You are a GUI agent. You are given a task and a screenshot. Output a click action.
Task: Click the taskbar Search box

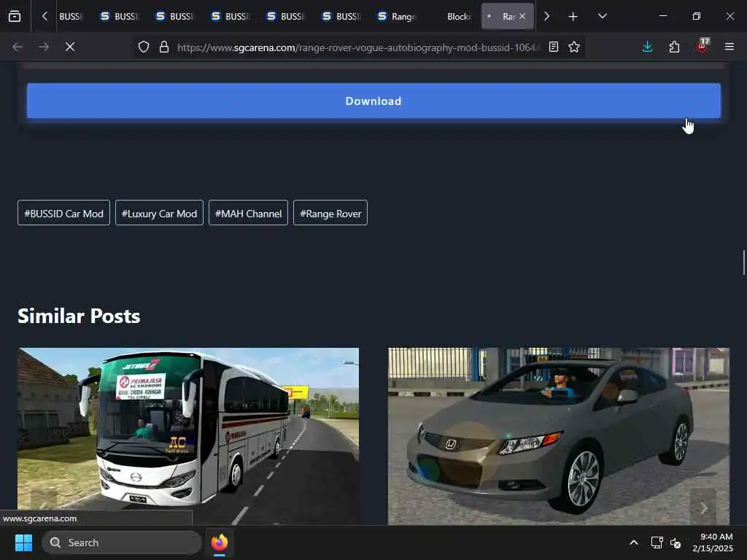tap(122, 542)
